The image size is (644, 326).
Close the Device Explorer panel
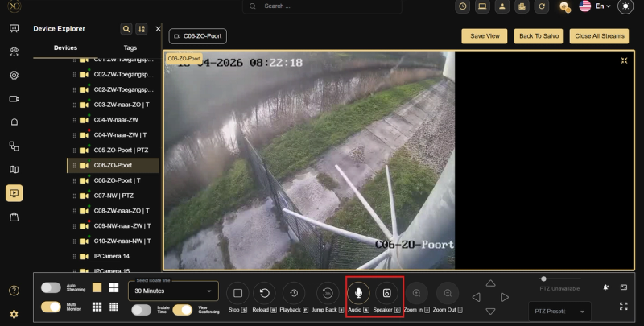click(x=158, y=29)
